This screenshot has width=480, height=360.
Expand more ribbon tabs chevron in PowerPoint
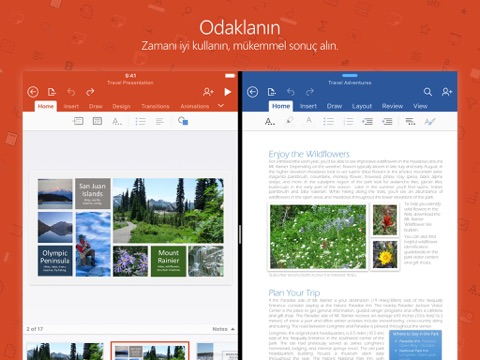221,106
